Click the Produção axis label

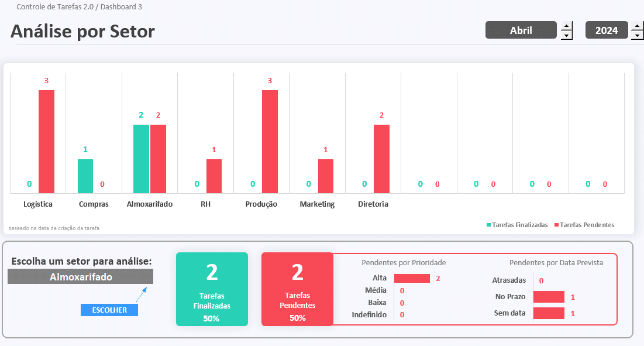261,204
